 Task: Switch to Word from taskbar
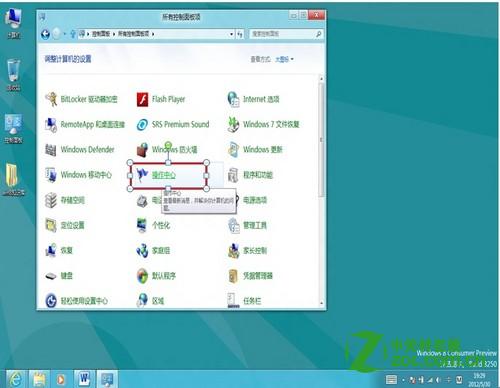coord(84,379)
